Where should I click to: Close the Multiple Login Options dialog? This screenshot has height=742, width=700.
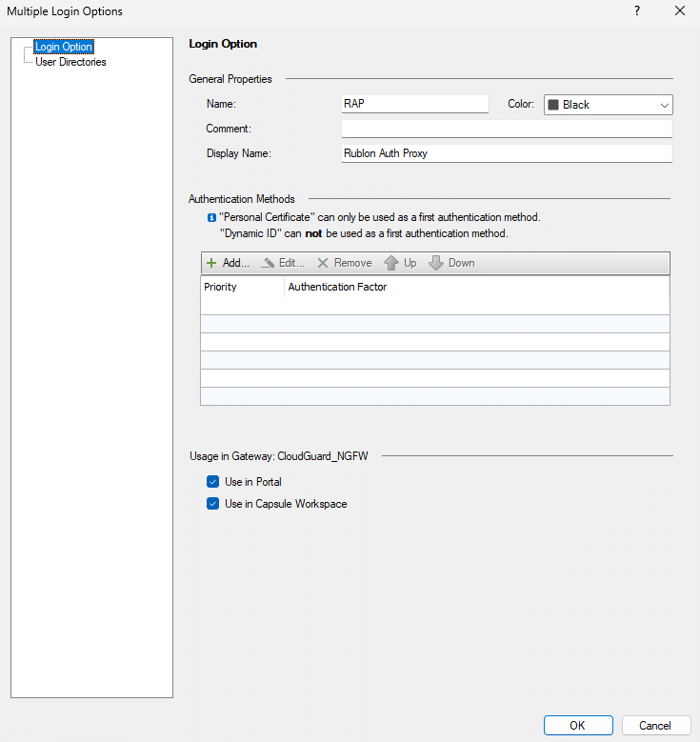[x=679, y=11]
